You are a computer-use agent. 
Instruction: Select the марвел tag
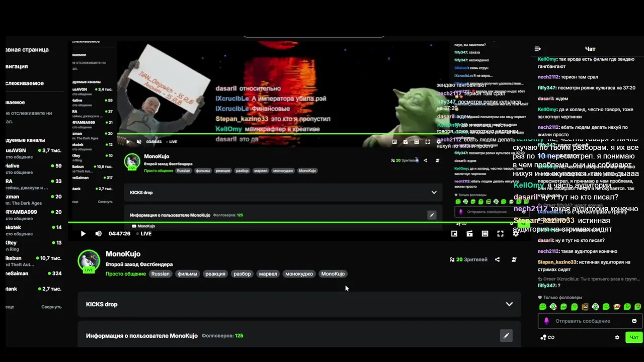[x=268, y=274]
